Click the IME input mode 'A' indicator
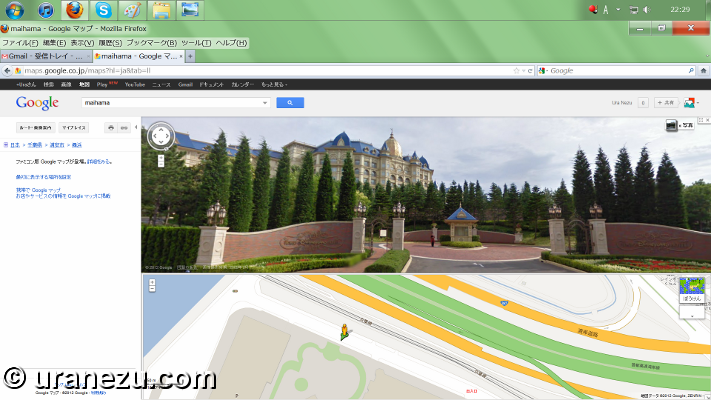The width and height of the screenshot is (711, 400). click(x=605, y=10)
